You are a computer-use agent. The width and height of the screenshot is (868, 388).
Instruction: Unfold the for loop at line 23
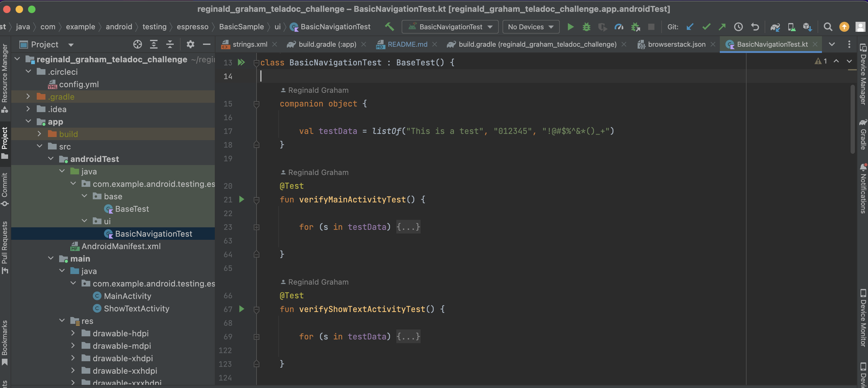pos(257,227)
